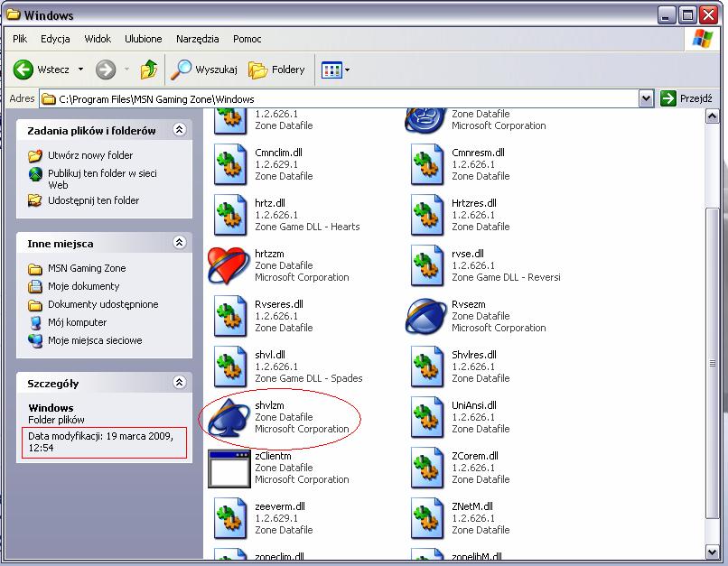Click the Przejdź go button
728x566 pixels.
tap(686, 98)
